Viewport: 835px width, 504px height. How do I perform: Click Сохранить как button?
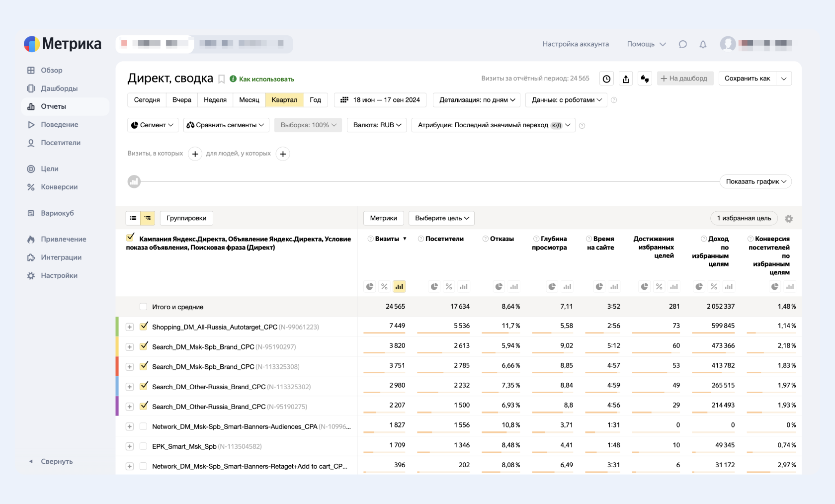coord(747,79)
